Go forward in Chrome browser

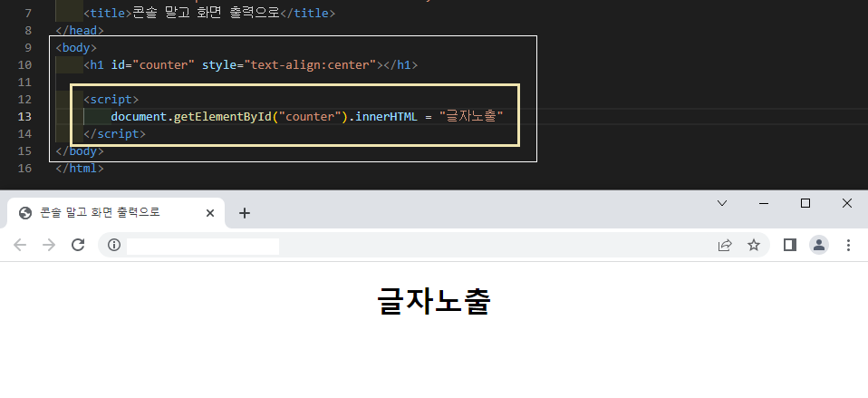(x=49, y=245)
